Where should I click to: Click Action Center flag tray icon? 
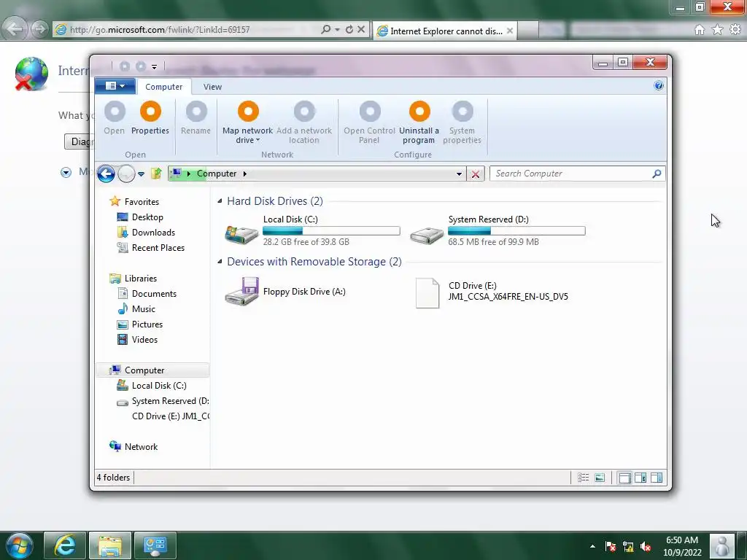pyautogui.click(x=611, y=547)
